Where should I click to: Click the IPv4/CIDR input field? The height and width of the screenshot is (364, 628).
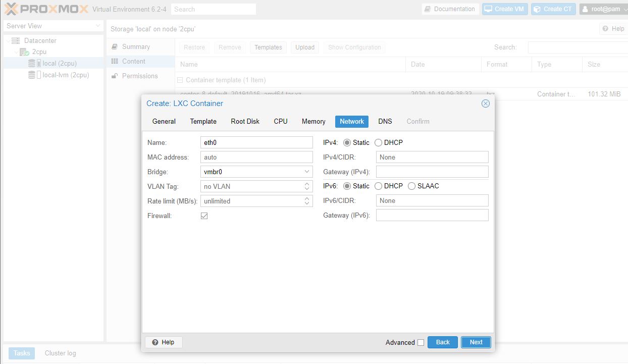(x=432, y=158)
